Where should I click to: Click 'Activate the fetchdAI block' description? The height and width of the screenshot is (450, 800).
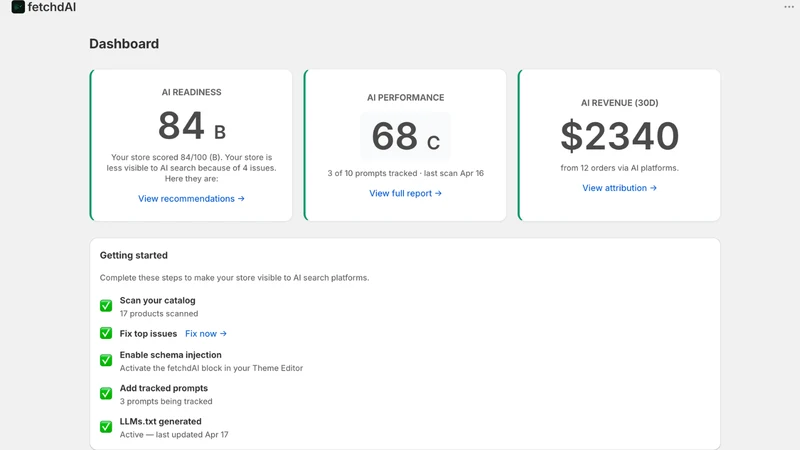click(211, 368)
